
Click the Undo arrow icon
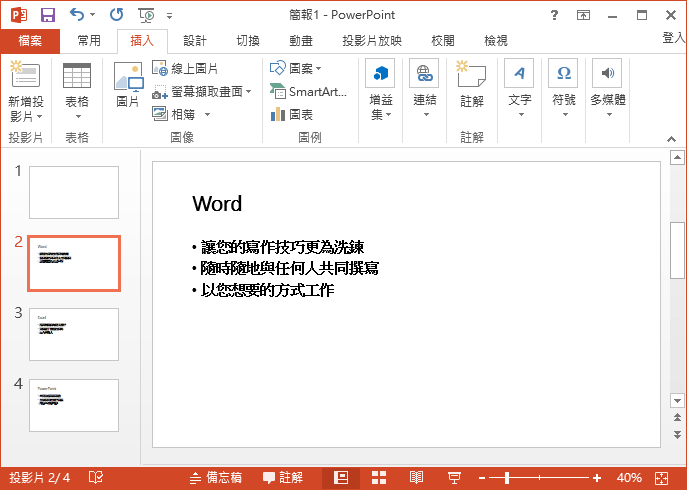(77, 15)
